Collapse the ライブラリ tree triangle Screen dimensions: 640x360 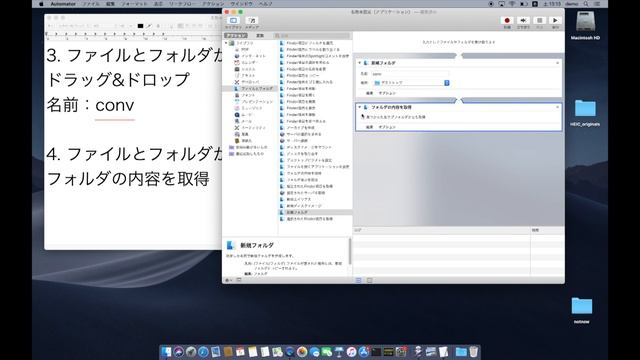point(226,43)
